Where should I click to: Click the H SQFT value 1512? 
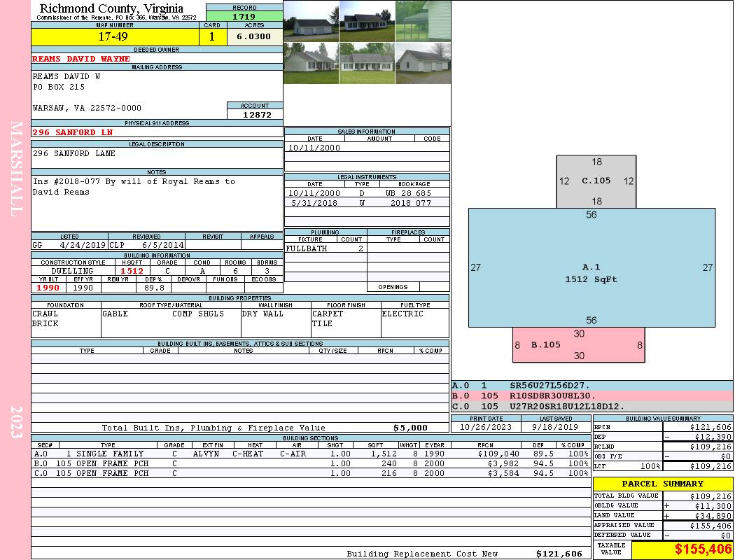click(x=132, y=271)
